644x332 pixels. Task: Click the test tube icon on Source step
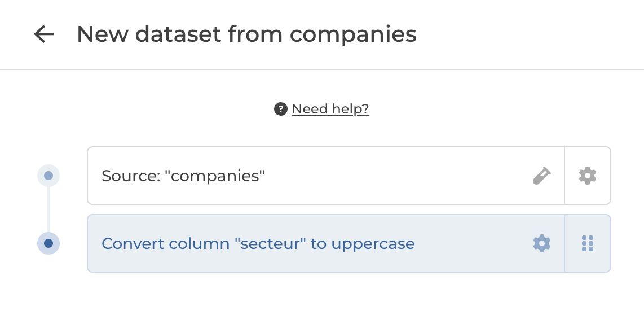(541, 176)
